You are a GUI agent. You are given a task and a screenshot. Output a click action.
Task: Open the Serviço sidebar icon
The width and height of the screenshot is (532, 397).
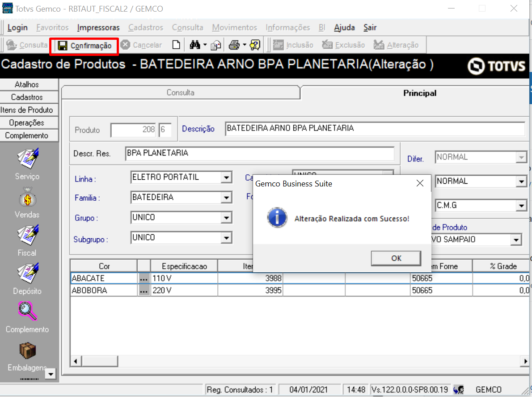(27, 158)
